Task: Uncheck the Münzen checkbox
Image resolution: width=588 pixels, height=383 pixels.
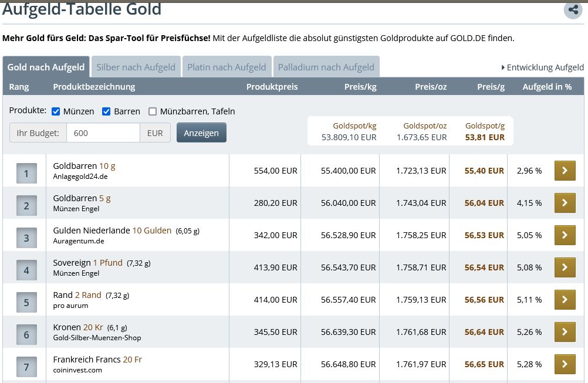Action: click(x=56, y=111)
